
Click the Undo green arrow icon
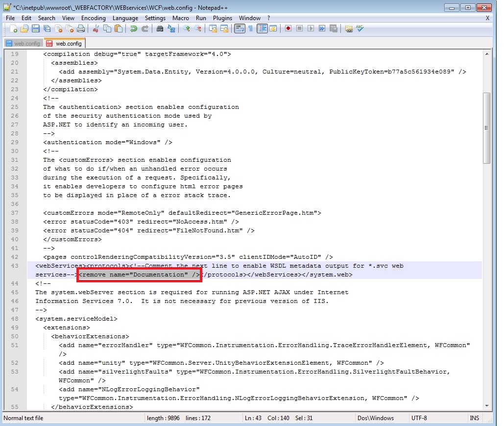133,29
